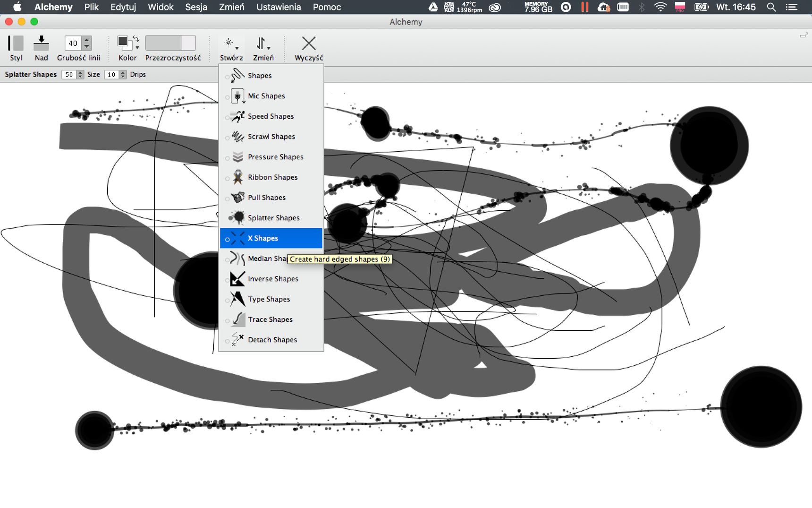Click the line width value field 40
The image size is (812, 508).
[x=73, y=43]
